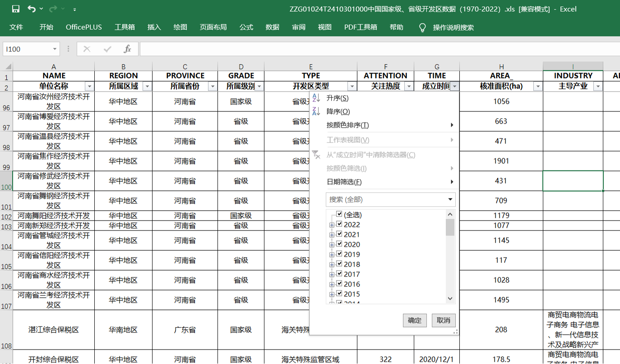Click the filter list scroll-up arrow
The width and height of the screenshot is (620, 364).
tap(450, 214)
